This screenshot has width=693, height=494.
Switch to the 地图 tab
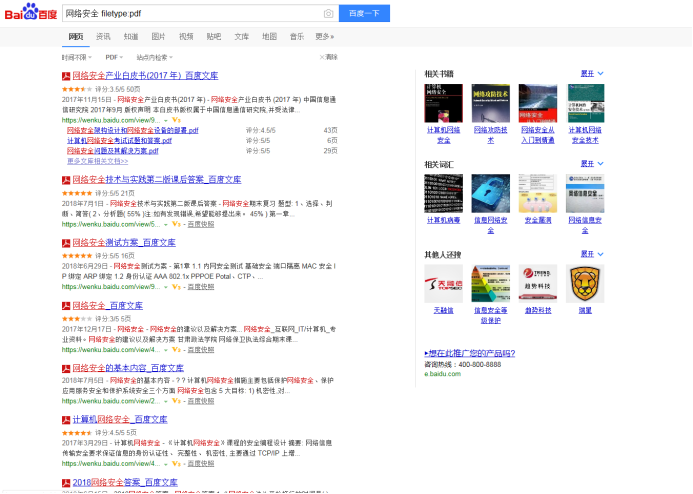(269, 37)
